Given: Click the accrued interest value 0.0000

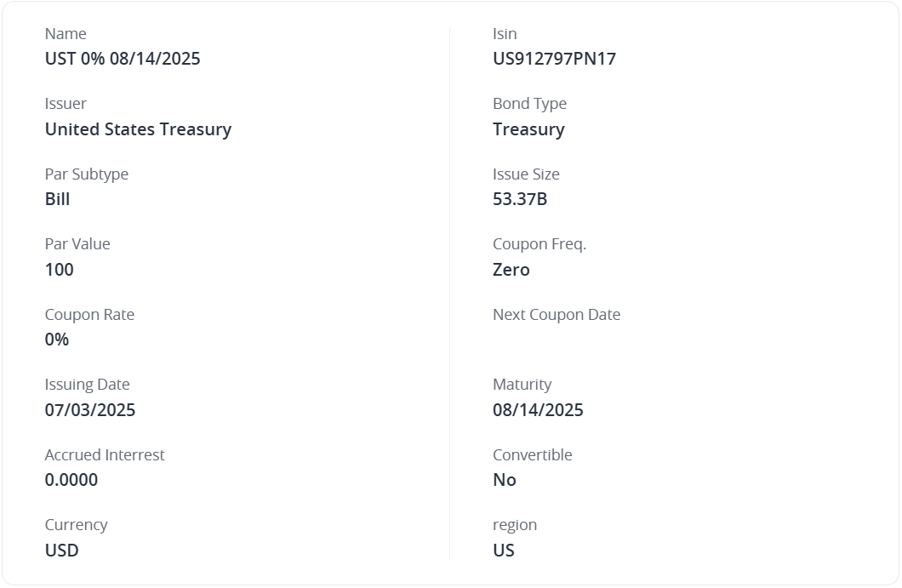Looking at the screenshot, I should click(x=71, y=480).
